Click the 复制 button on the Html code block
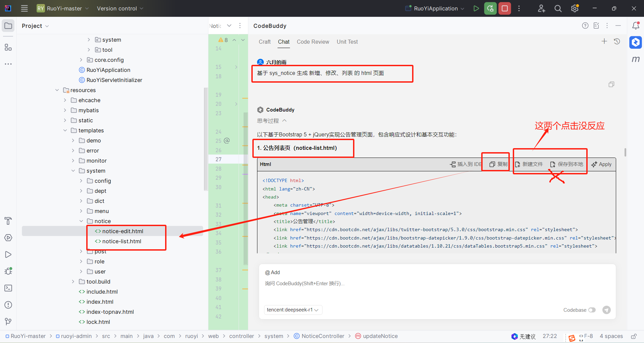The width and height of the screenshot is (644, 343). click(498, 164)
